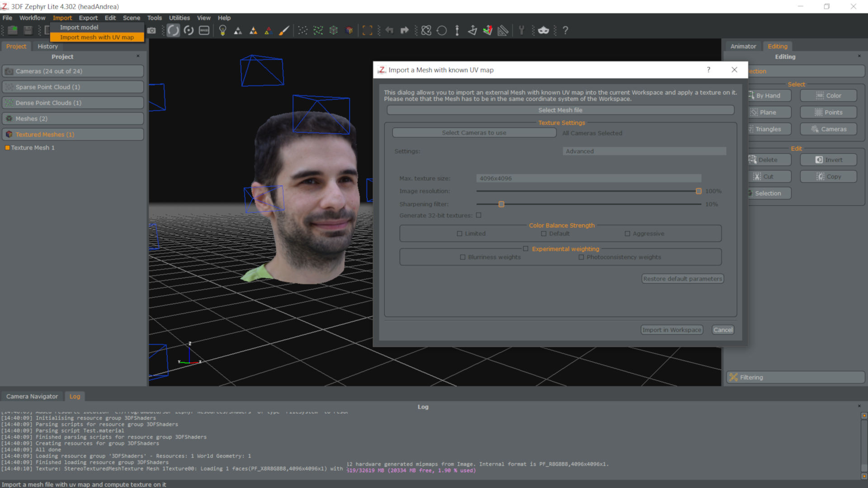Switch to the Animator tab

pyautogui.click(x=743, y=46)
